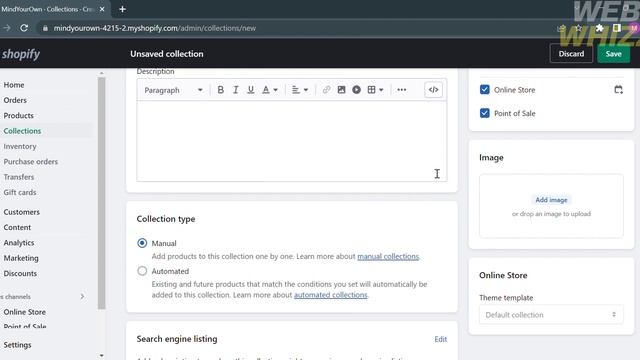Open Content in sidebar

tap(17, 227)
